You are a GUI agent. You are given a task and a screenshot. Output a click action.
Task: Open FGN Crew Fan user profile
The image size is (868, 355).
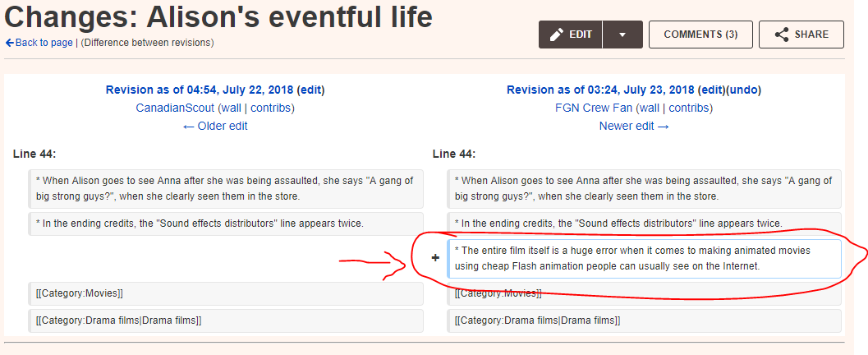(594, 108)
